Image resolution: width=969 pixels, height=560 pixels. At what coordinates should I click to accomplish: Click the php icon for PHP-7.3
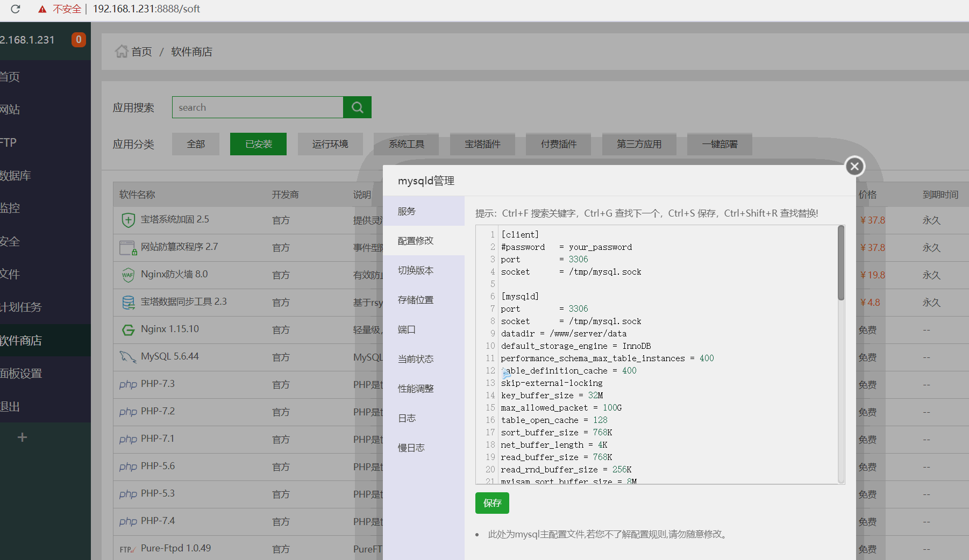pyautogui.click(x=128, y=385)
